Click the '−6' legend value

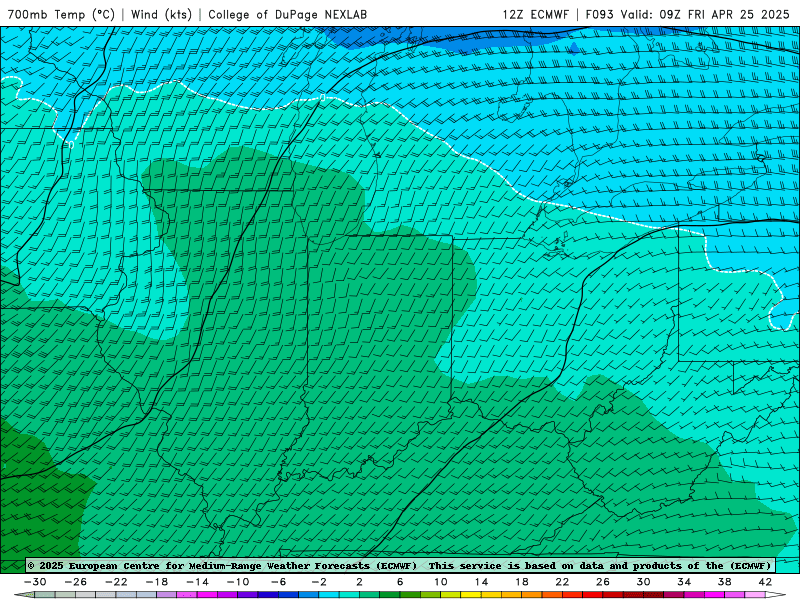coord(279,582)
